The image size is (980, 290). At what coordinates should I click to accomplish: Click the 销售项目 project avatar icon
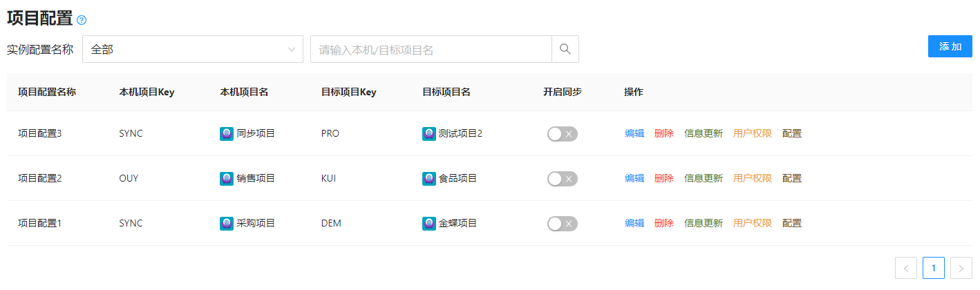coord(227,179)
